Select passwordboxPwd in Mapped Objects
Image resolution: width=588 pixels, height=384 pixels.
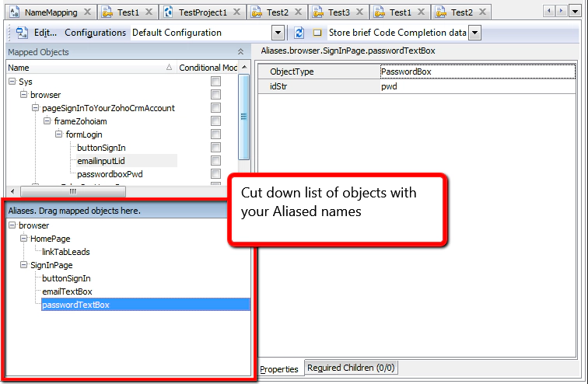coord(110,174)
